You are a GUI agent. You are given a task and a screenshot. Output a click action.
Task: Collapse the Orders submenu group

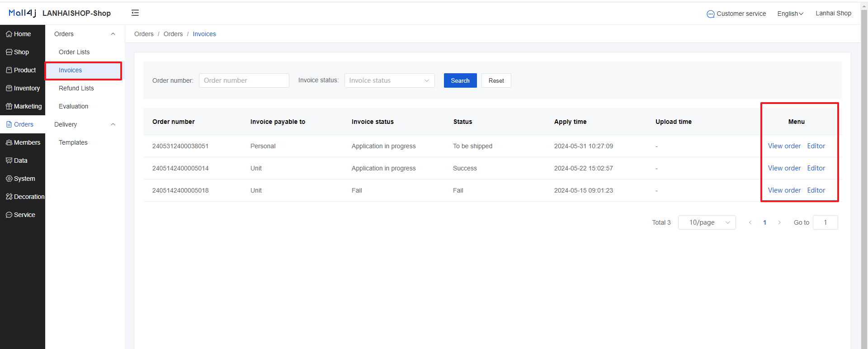pyautogui.click(x=85, y=34)
